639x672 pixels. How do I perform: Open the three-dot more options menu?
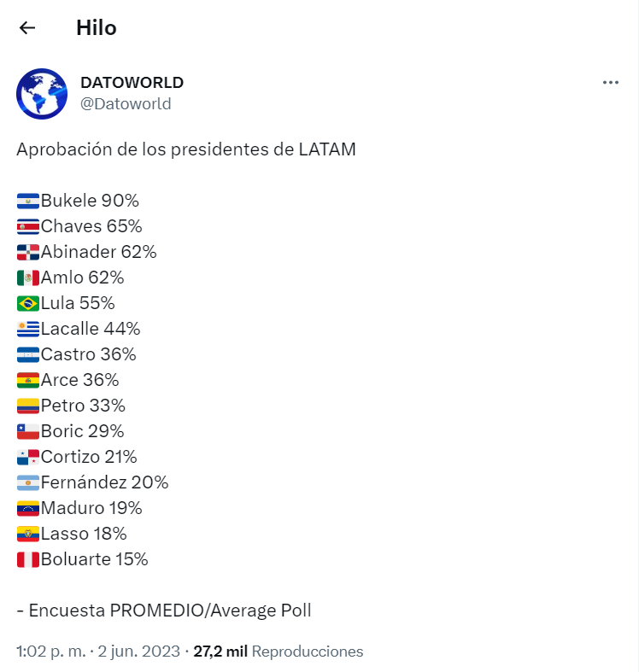[x=610, y=82]
